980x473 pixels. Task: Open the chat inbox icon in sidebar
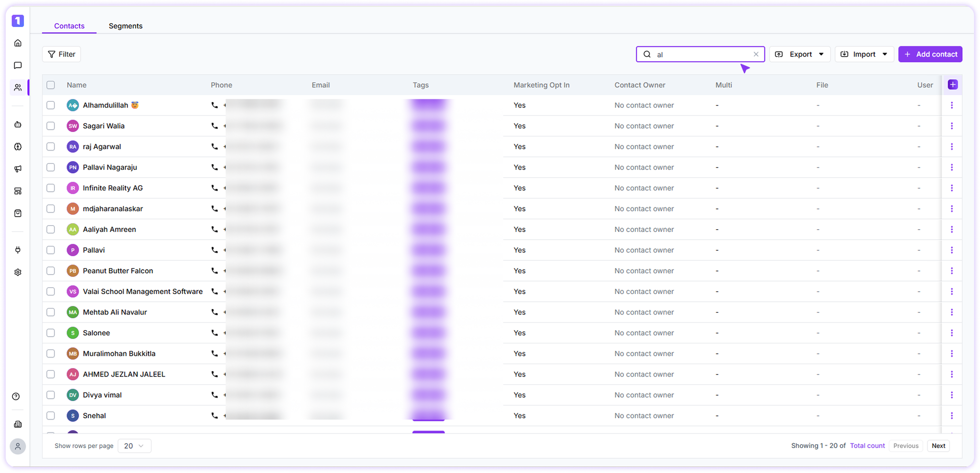coord(18,65)
